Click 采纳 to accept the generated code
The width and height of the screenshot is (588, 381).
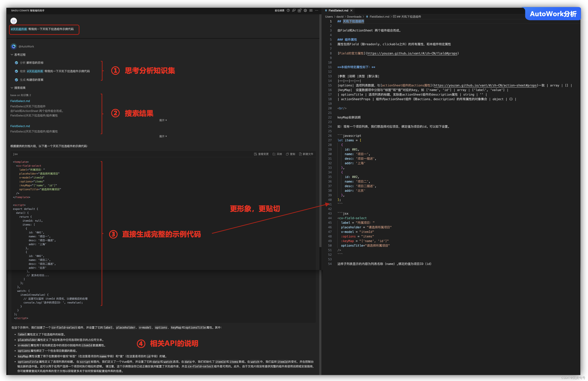tap(277, 154)
